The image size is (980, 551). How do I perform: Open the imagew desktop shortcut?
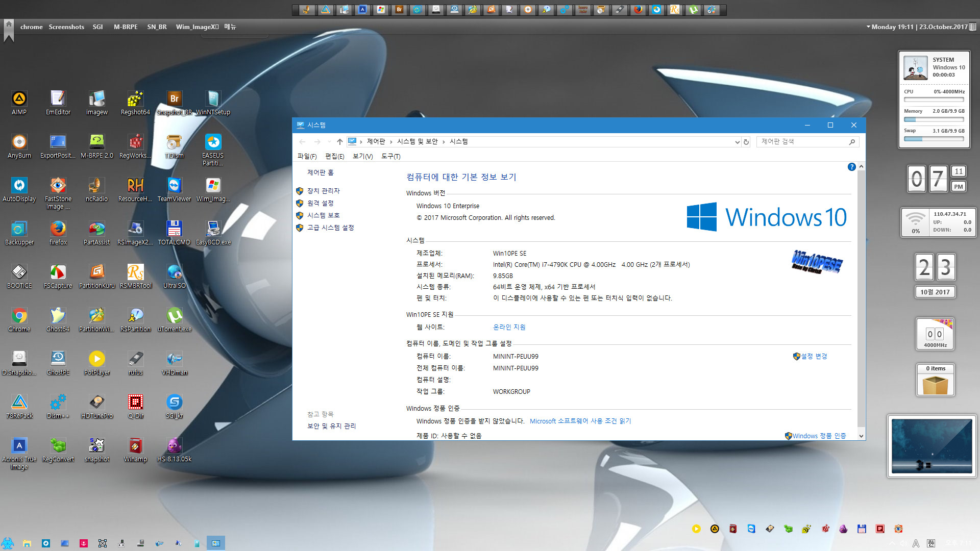click(97, 102)
